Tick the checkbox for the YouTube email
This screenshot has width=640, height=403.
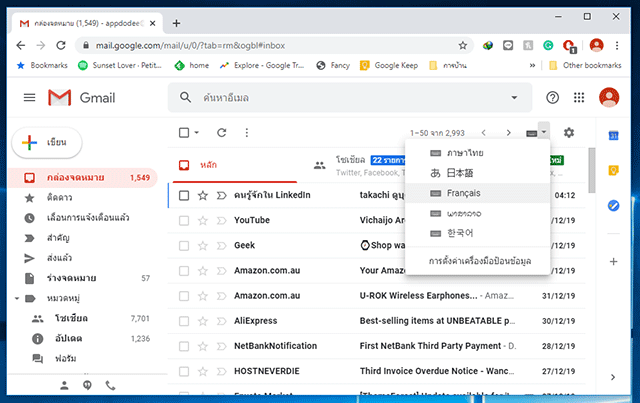(x=184, y=221)
